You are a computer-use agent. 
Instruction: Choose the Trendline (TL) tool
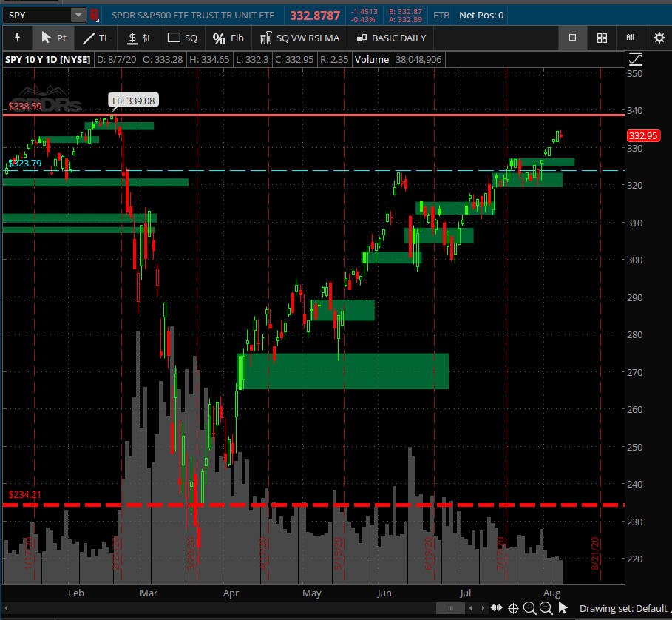coord(95,38)
